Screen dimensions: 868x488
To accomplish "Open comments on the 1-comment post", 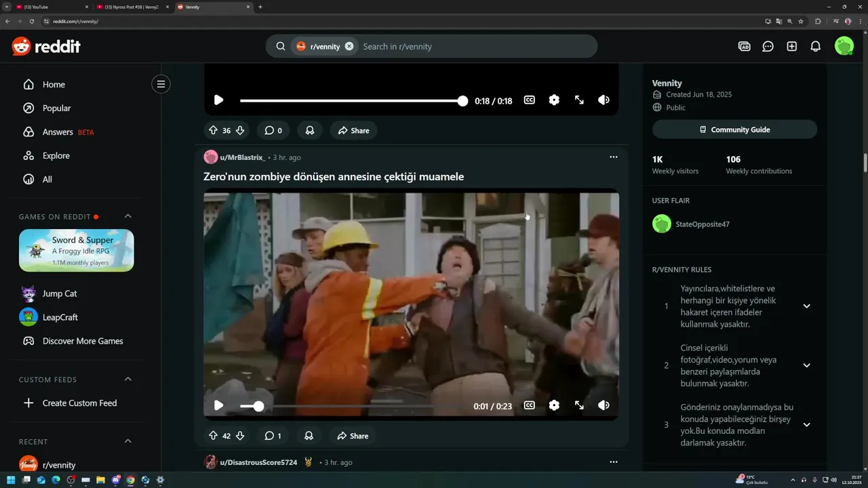I will tap(272, 436).
